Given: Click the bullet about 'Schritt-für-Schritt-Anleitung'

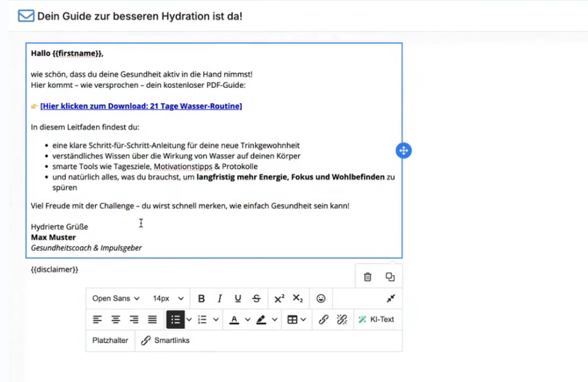Looking at the screenshot, I should [x=176, y=145].
